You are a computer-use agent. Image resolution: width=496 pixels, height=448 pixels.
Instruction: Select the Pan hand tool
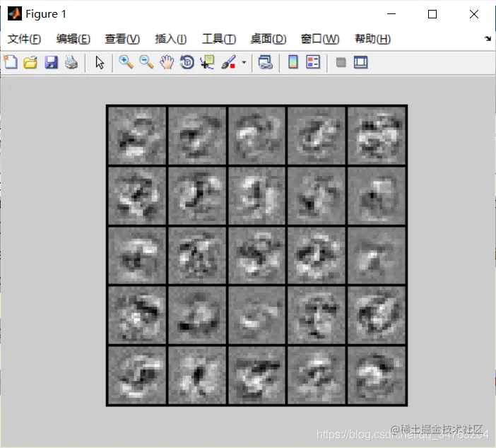(167, 62)
